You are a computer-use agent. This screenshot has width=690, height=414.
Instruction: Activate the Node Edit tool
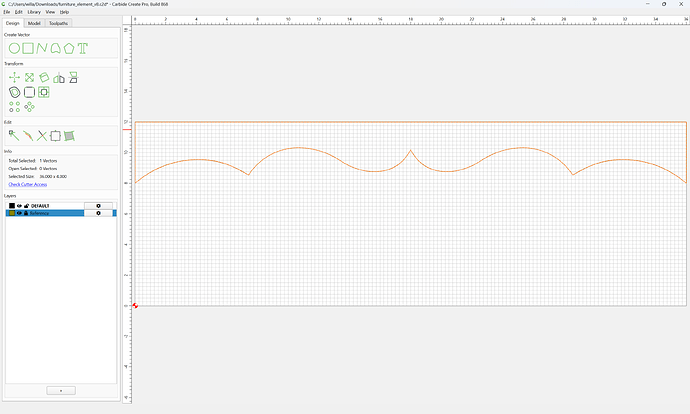(x=14, y=136)
